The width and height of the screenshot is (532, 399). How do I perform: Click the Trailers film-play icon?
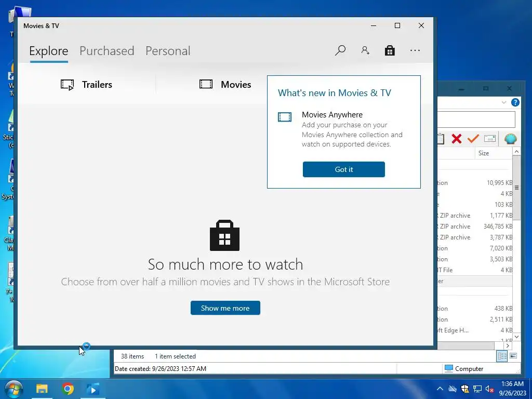67,85
